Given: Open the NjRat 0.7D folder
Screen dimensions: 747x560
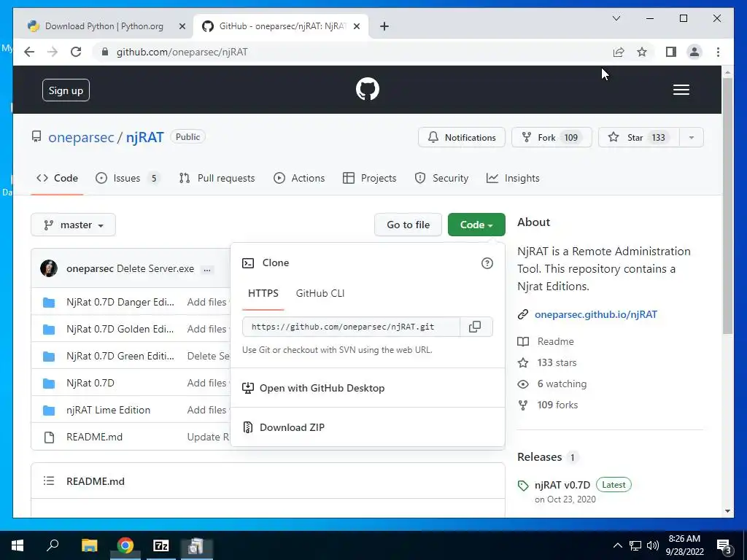Looking at the screenshot, I should [x=90, y=383].
